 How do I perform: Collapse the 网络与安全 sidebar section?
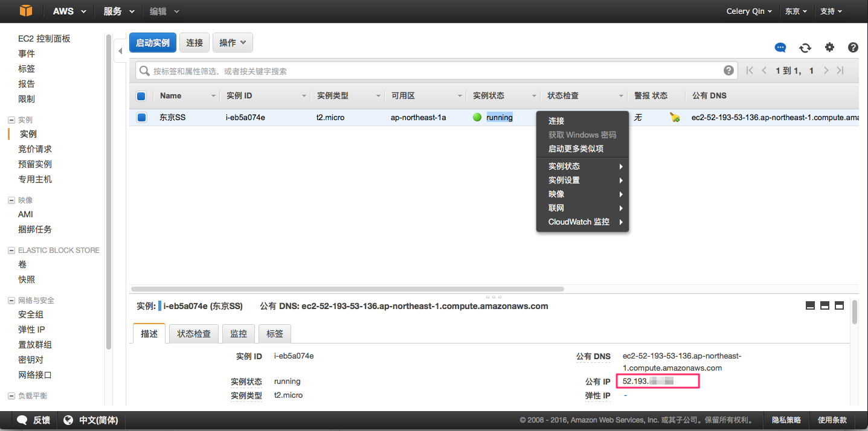click(x=11, y=301)
